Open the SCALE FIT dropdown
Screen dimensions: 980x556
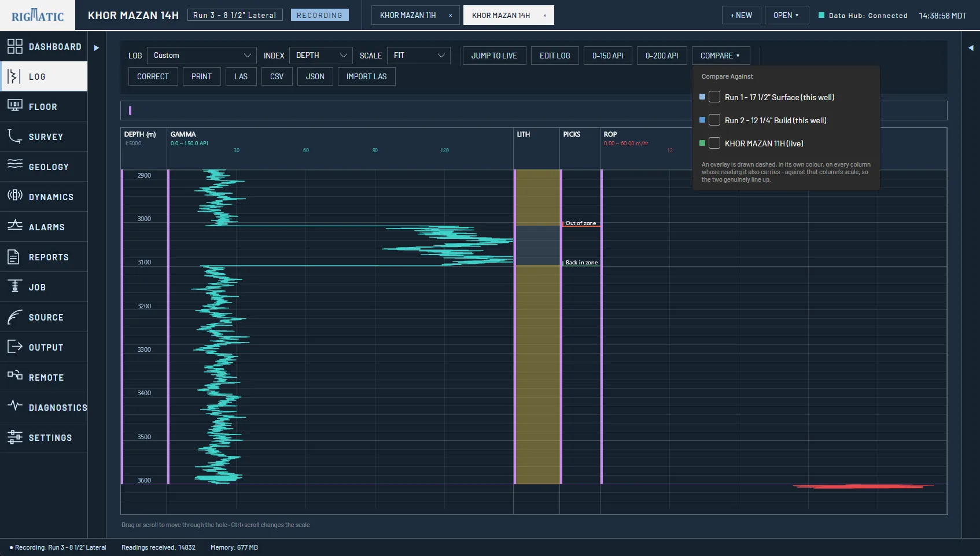(x=419, y=56)
